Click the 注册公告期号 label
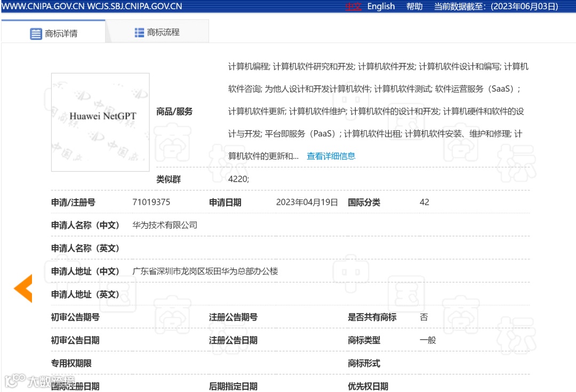Image resolution: width=576 pixels, height=392 pixels. [x=233, y=317]
